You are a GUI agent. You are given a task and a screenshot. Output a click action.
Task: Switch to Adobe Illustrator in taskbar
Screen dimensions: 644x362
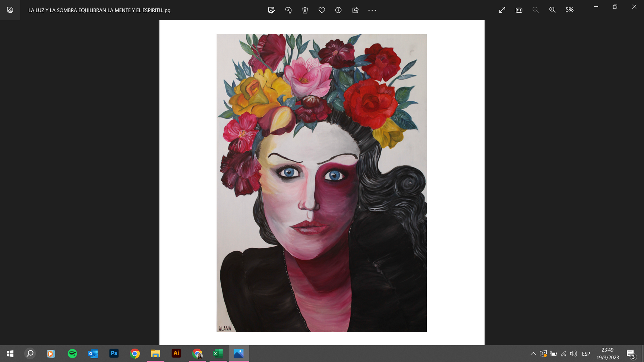[176, 353]
